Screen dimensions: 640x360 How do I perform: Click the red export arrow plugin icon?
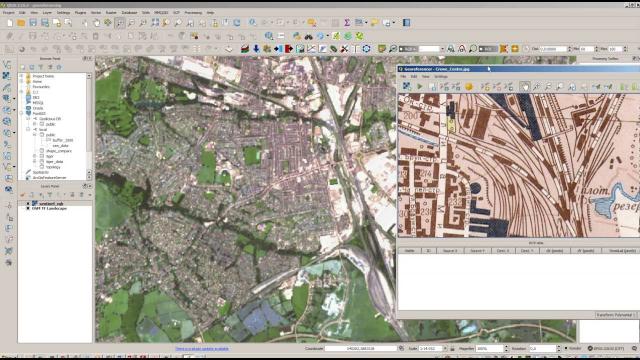[289, 49]
